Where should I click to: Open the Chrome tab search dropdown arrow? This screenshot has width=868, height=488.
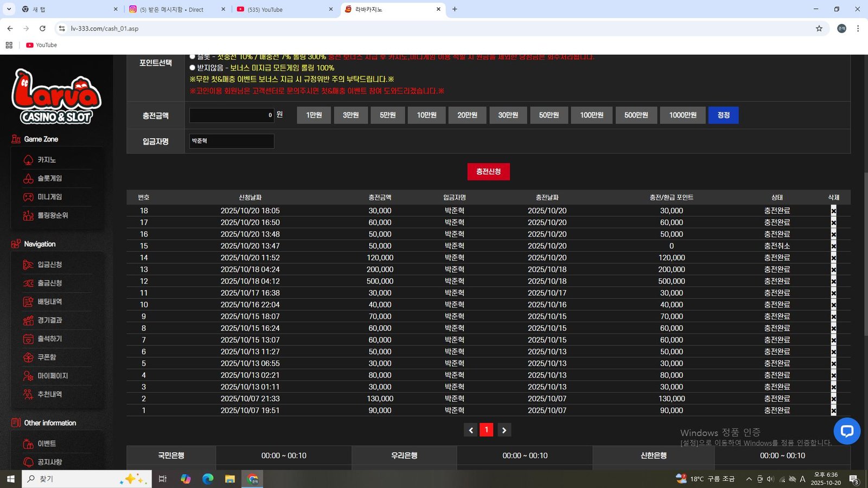(x=9, y=9)
